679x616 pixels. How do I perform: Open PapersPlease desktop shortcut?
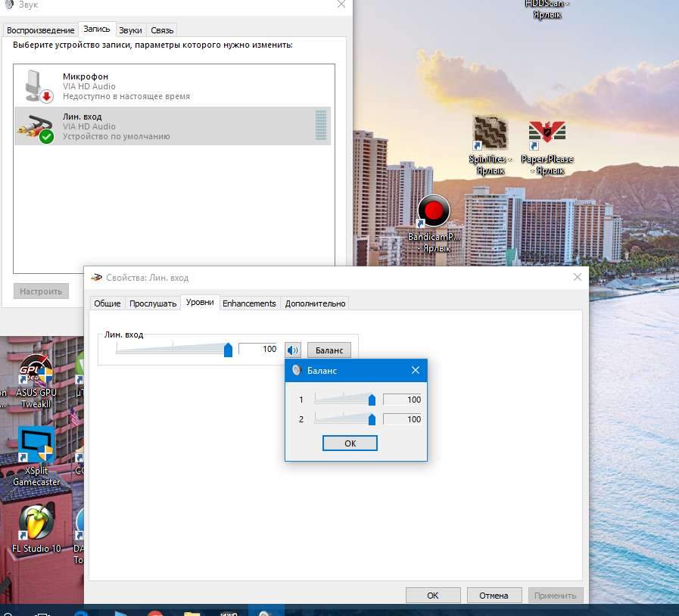point(547,135)
